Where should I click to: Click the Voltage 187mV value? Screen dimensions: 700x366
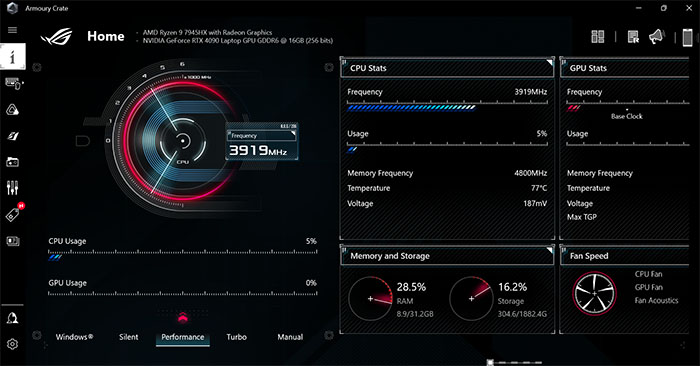pos(535,203)
